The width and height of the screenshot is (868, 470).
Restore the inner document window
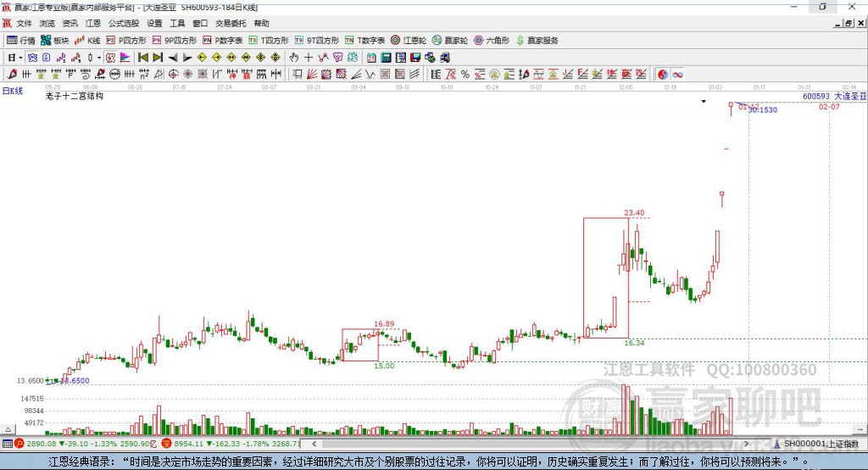click(x=849, y=23)
